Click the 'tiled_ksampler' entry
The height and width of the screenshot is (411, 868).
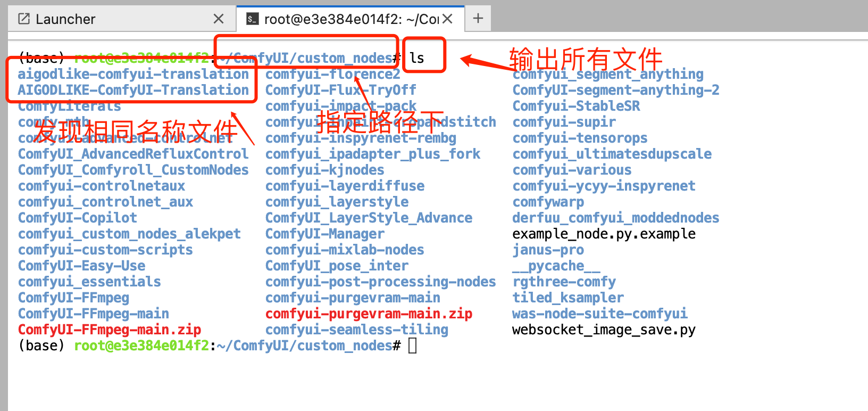pyautogui.click(x=568, y=298)
